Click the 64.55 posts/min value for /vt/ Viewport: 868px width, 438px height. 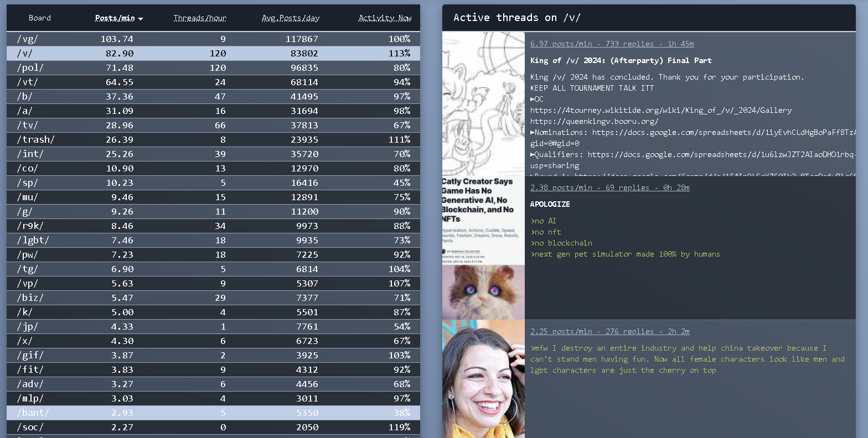(x=120, y=82)
